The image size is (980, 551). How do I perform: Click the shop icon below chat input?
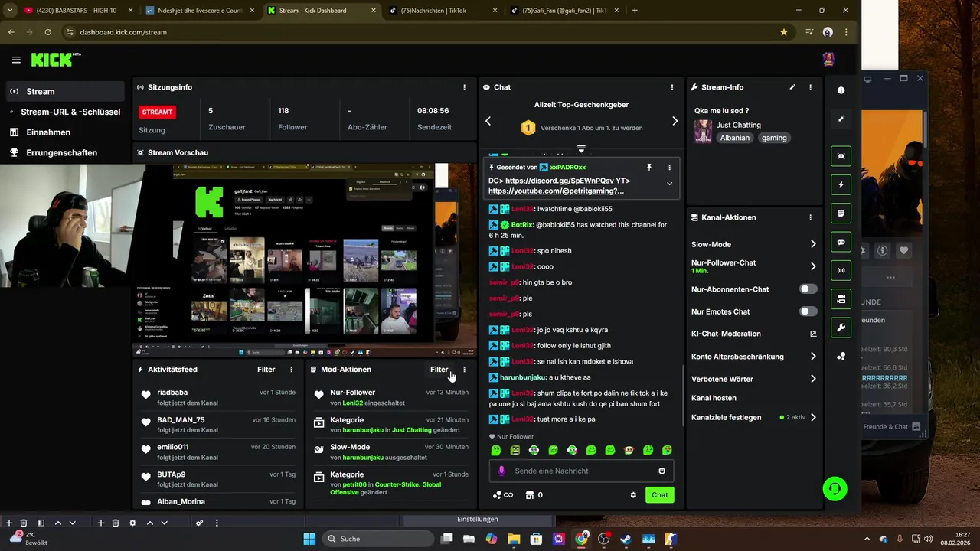coord(529,495)
